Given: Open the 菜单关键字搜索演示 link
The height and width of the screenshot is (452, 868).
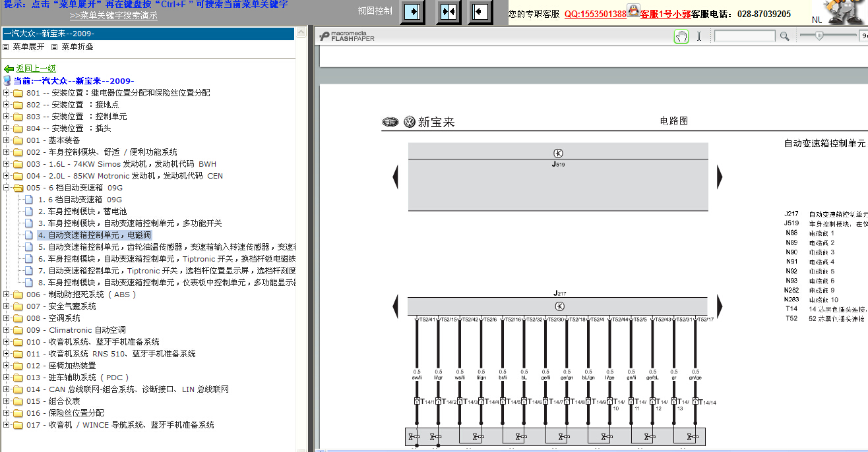Looking at the screenshot, I should click(x=113, y=16).
